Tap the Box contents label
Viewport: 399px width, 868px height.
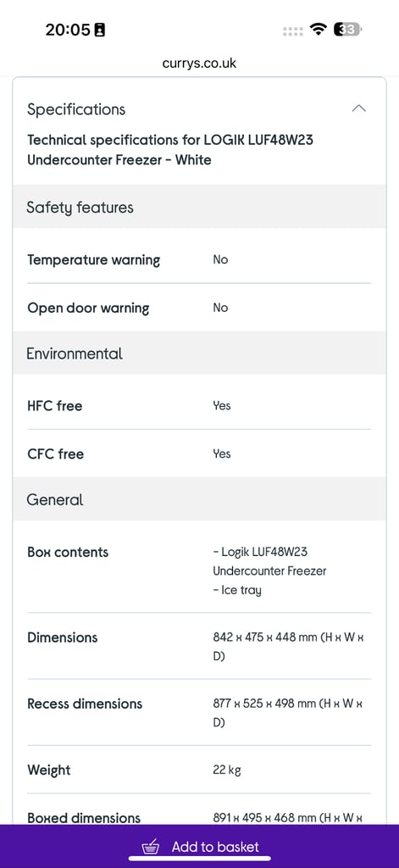pos(68,552)
